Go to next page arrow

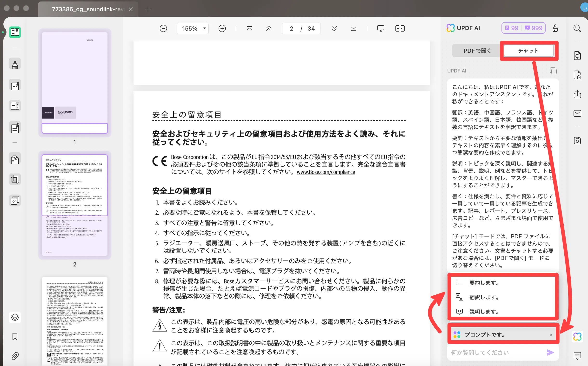tap(334, 29)
